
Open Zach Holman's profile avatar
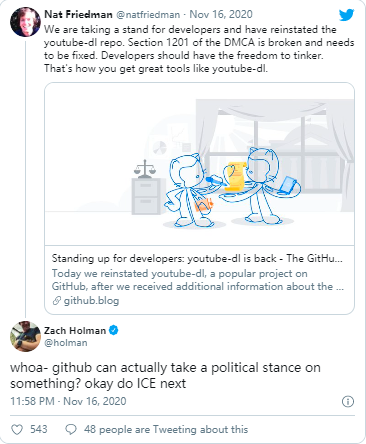(x=25, y=336)
